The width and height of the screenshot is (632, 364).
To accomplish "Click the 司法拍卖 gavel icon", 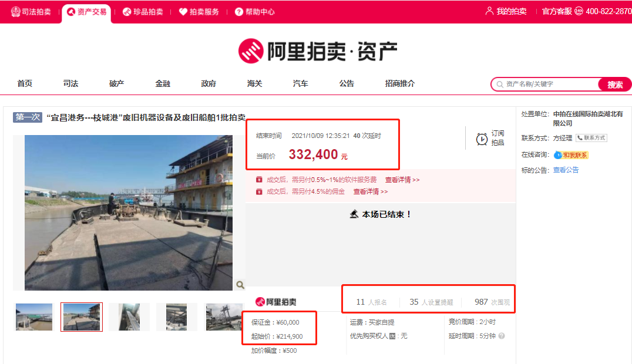I will pyautogui.click(x=16, y=12).
